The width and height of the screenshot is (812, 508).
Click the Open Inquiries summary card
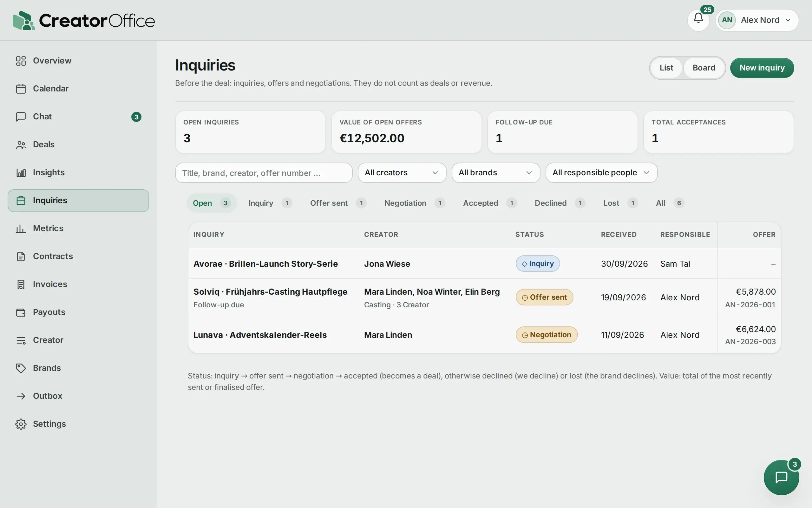[x=250, y=132]
